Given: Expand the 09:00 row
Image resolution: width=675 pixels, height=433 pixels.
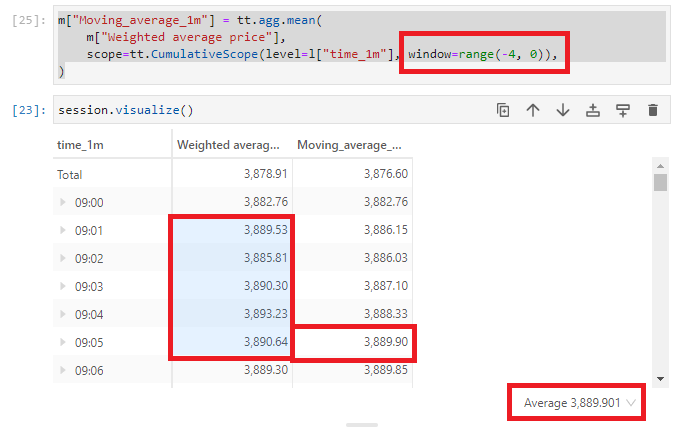Looking at the screenshot, I should coord(63,202).
